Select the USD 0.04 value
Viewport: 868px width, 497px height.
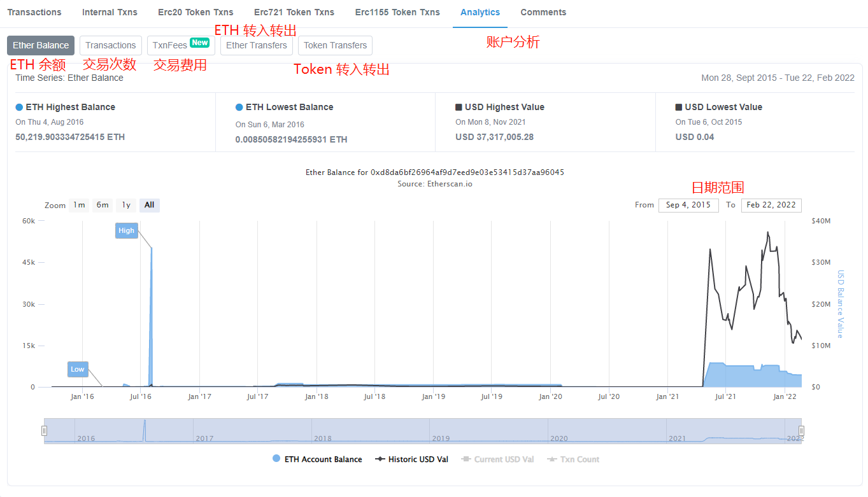(695, 137)
